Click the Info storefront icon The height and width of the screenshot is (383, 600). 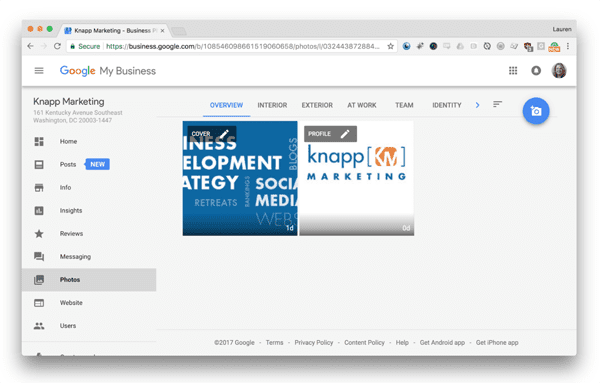[39, 187]
